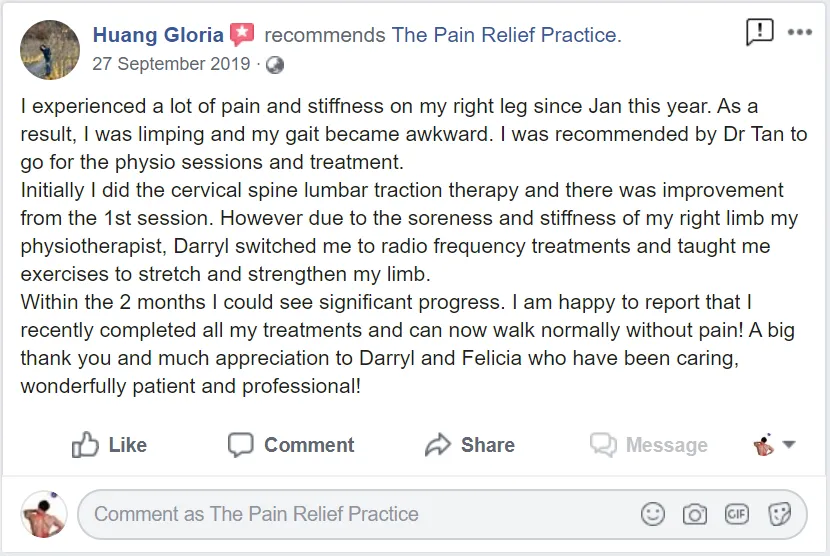Click Huang Gloria's profile picture

(x=49, y=49)
